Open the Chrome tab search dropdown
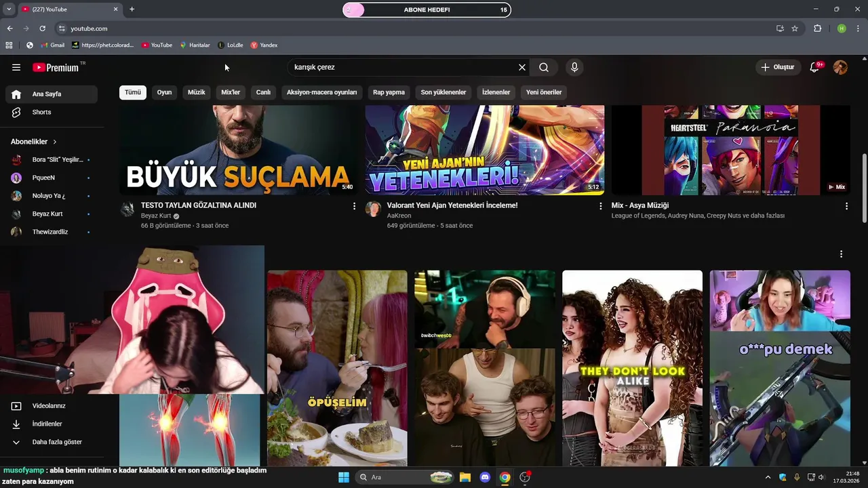 coord(9,9)
